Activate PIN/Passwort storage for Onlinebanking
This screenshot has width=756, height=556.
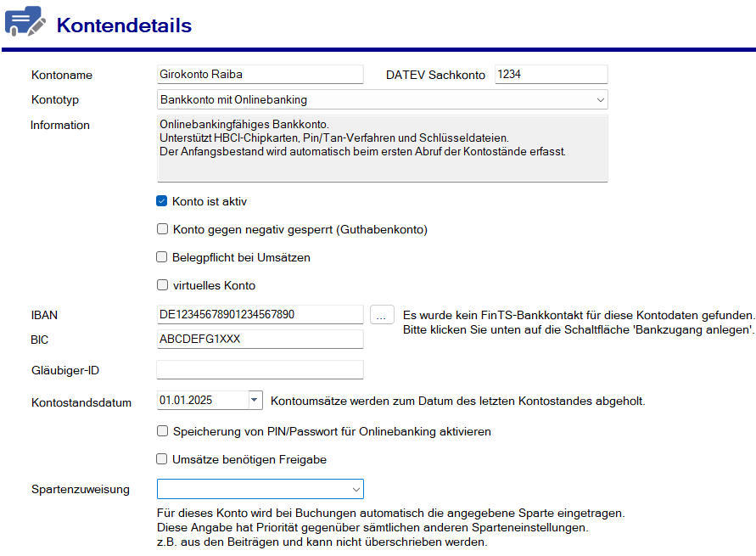(x=162, y=431)
